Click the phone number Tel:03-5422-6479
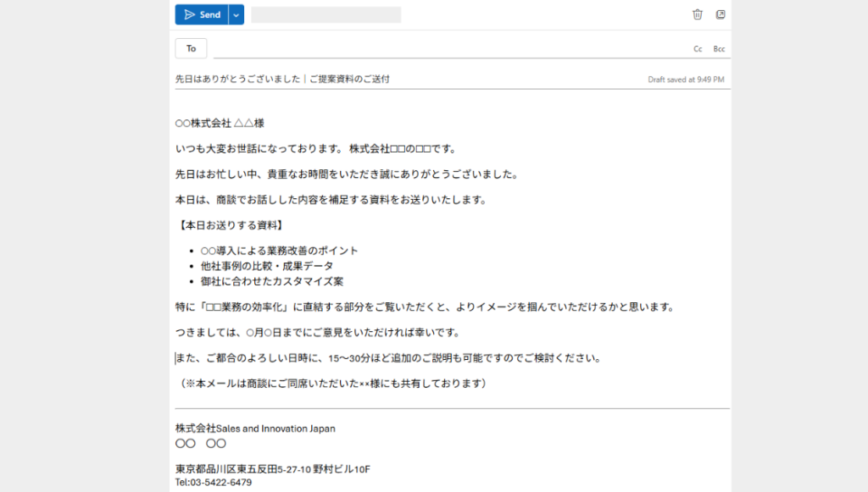The height and width of the screenshot is (492, 868). click(x=214, y=483)
